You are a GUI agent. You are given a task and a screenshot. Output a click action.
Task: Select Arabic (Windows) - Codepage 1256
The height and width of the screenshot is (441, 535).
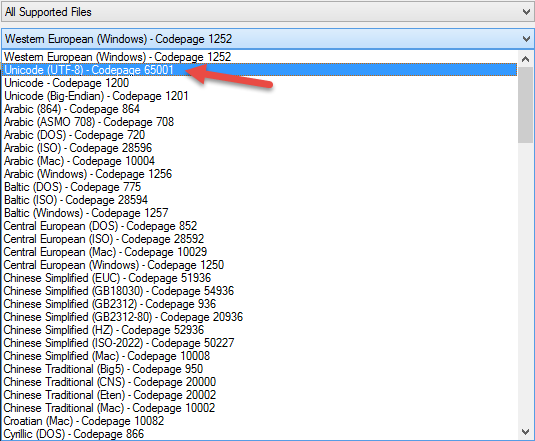(260, 174)
